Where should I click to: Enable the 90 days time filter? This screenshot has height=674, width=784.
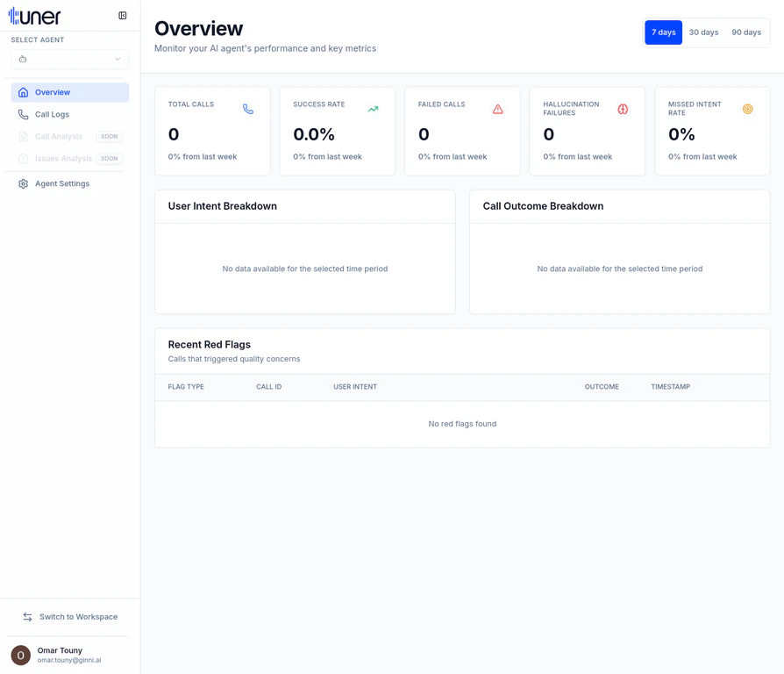[745, 32]
